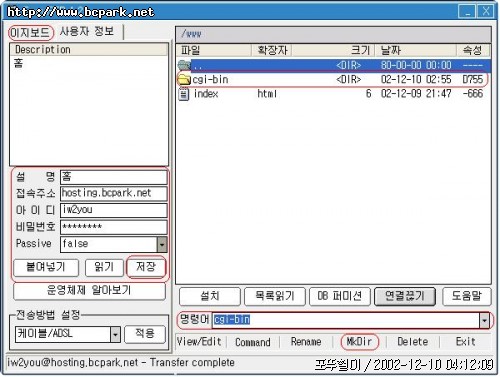Click the 운영체제 알아보기 button

pos(89,291)
